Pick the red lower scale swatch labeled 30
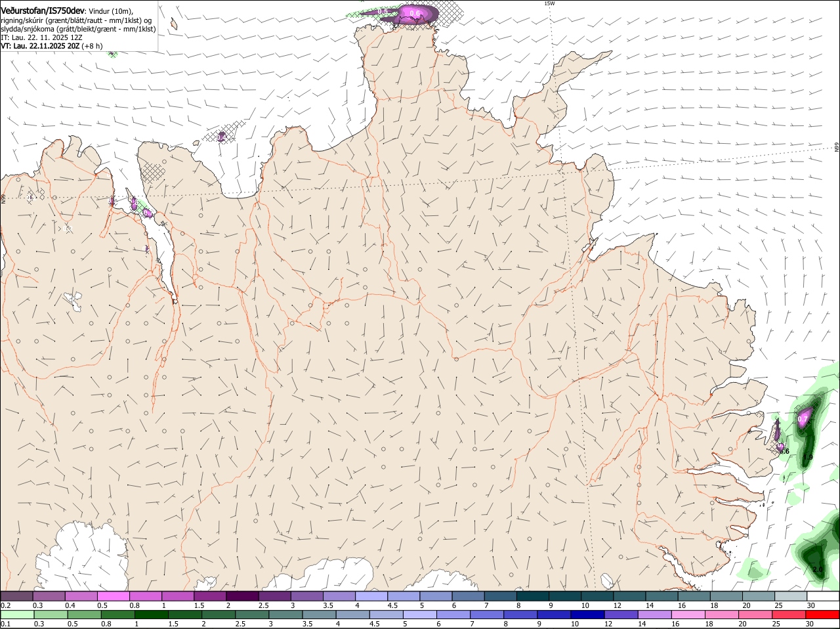 822,615
